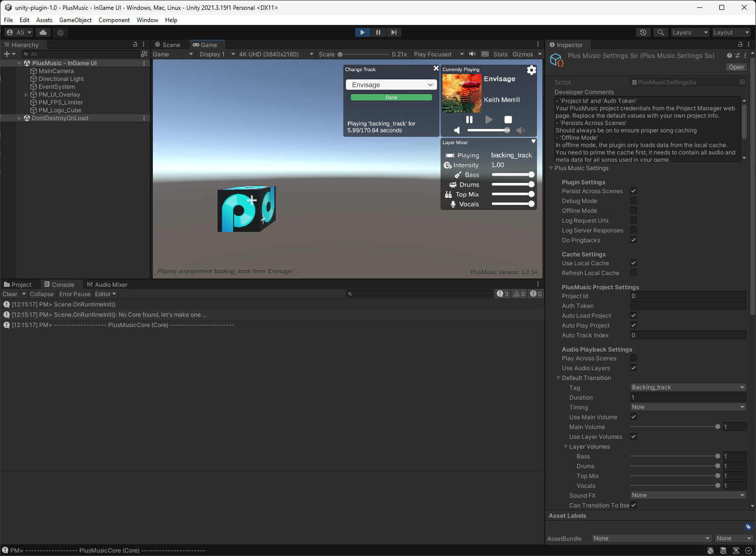Switch to the Scene tab

pos(168,45)
